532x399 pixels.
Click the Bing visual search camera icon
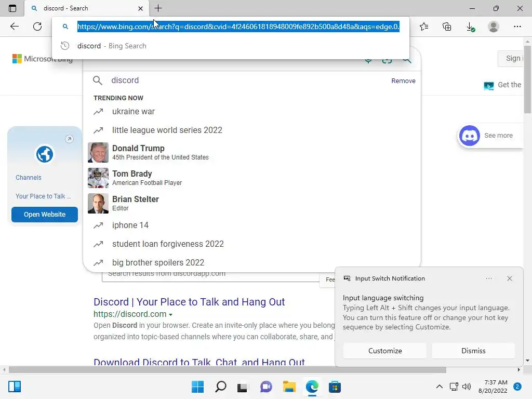[387, 61]
